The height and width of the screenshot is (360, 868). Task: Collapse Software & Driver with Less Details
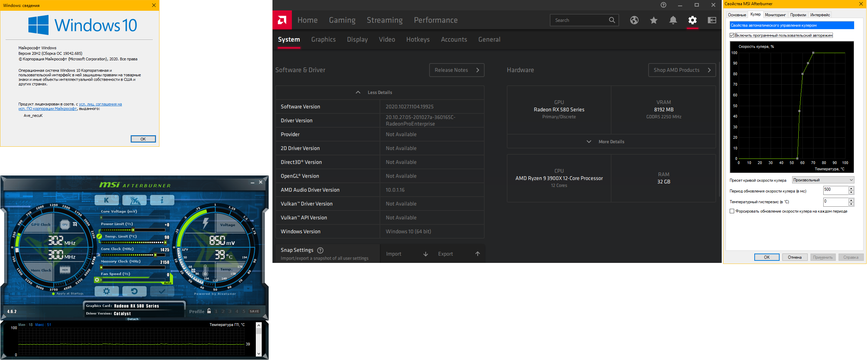(x=380, y=93)
